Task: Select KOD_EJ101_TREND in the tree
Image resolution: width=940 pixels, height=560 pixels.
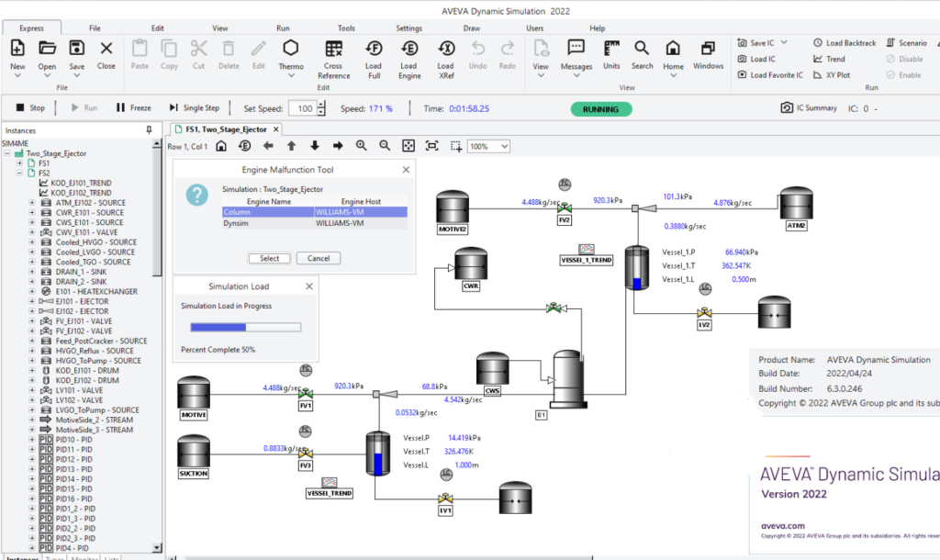Action: (81, 183)
